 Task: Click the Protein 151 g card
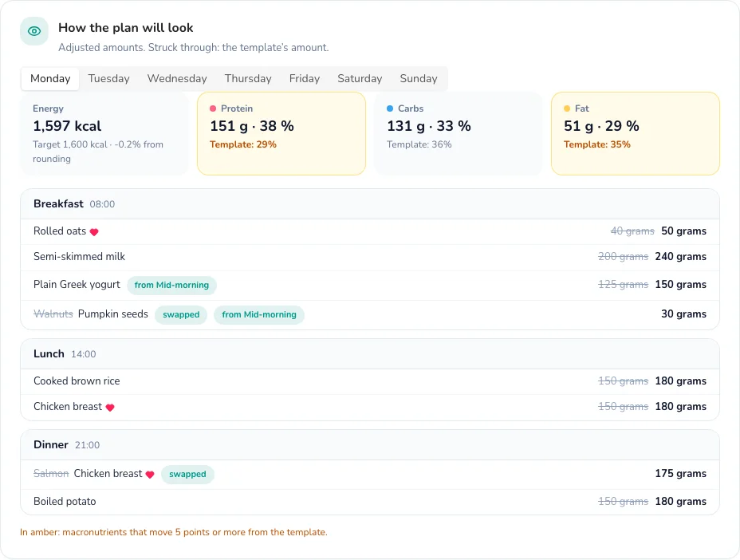pyautogui.click(x=281, y=134)
